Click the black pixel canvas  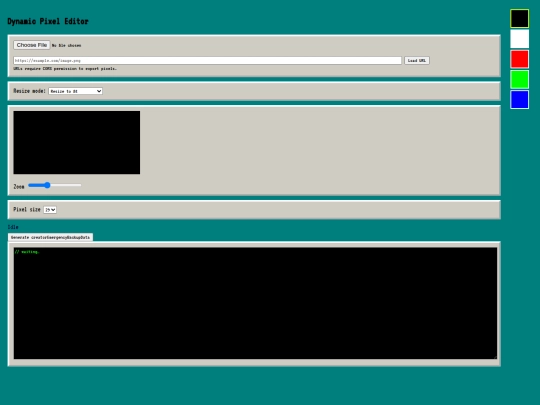point(77,142)
